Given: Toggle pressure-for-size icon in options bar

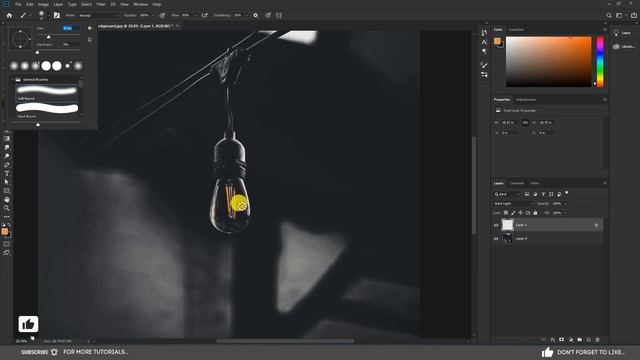Looking at the screenshot, I should click(268, 16).
